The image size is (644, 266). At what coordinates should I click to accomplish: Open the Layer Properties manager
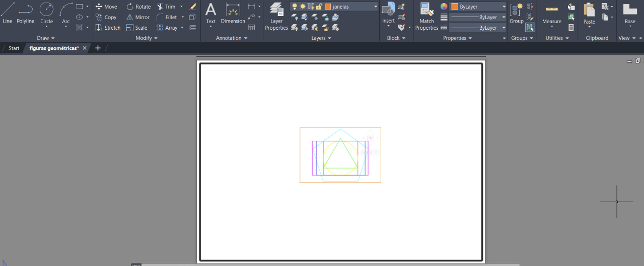[276, 15]
